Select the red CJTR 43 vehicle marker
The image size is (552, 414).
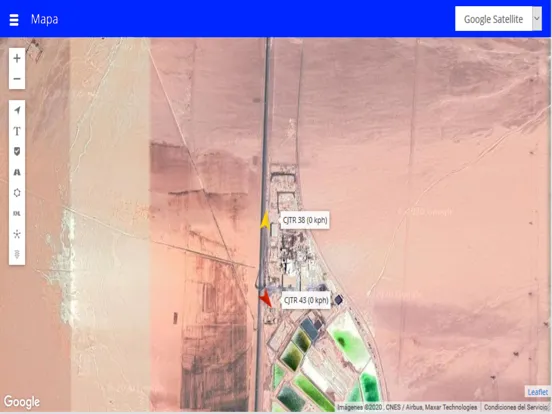(265, 299)
